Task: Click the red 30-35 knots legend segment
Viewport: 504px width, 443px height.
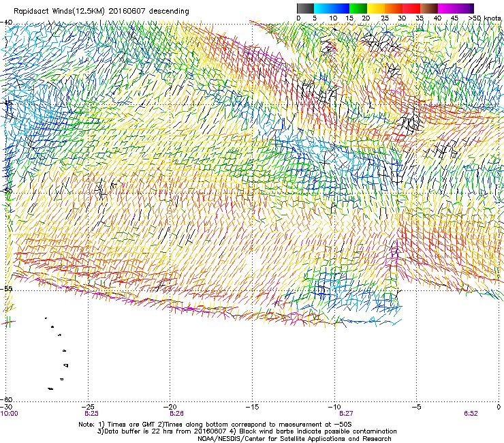Action: [x=411, y=8]
